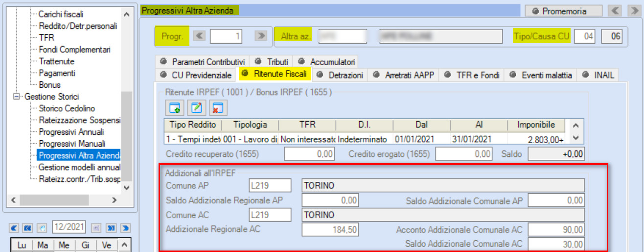Click the Credito recuperato (1655) field

pyautogui.click(x=309, y=154)
